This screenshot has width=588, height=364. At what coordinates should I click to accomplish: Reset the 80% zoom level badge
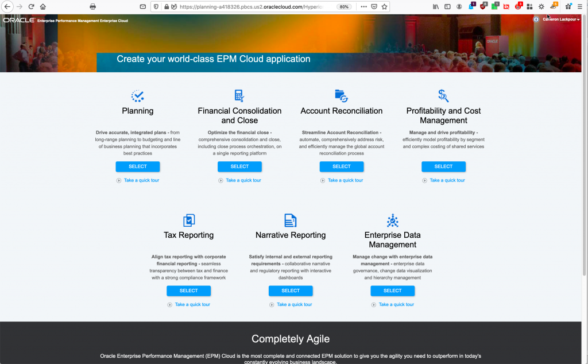(x=344, y=7)
